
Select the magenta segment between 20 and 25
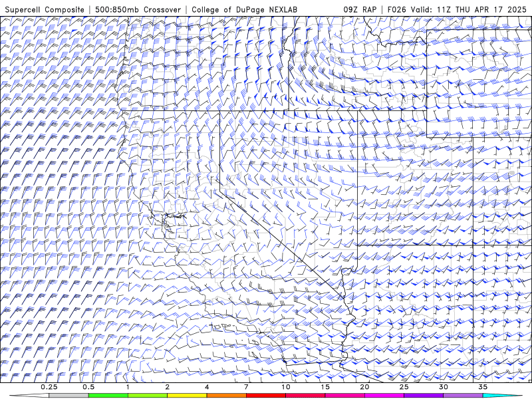click(384, 396)
